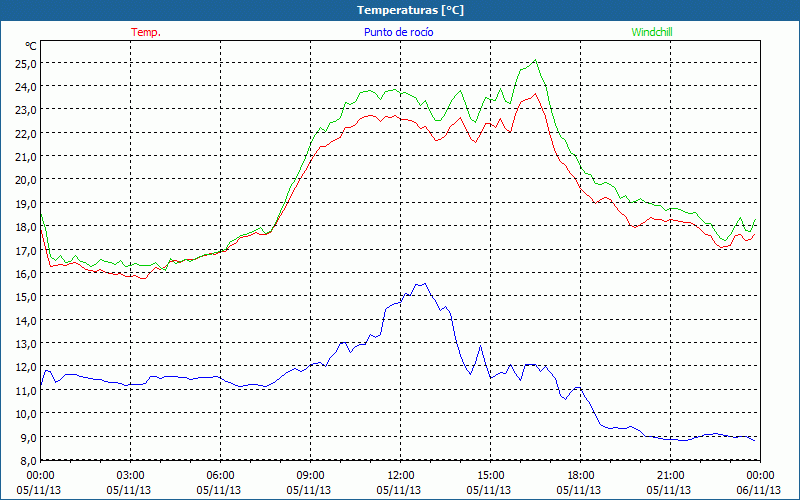This screenshot has height=500, width=800.
Task: Click the blue dew point peak near 12:45
Action: coord(424,284)
